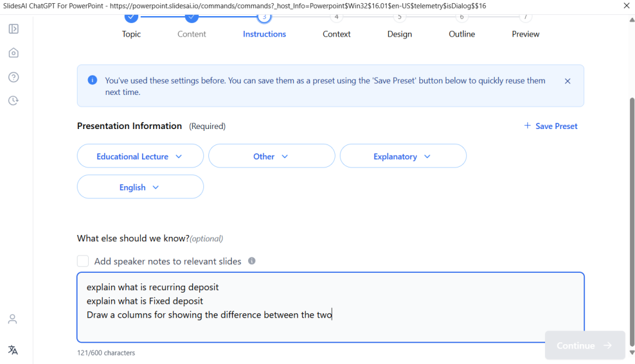The width and height of the screenshot is (635, 364).
Task: Expand the Educational Lecture dropdown
Action: pos(140,156)
